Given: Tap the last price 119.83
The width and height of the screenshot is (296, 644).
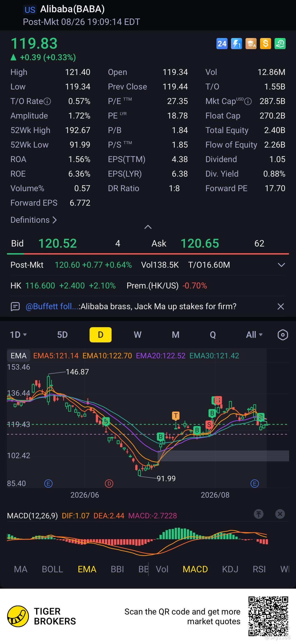Looking at the screenshot, I should [34, 44].
